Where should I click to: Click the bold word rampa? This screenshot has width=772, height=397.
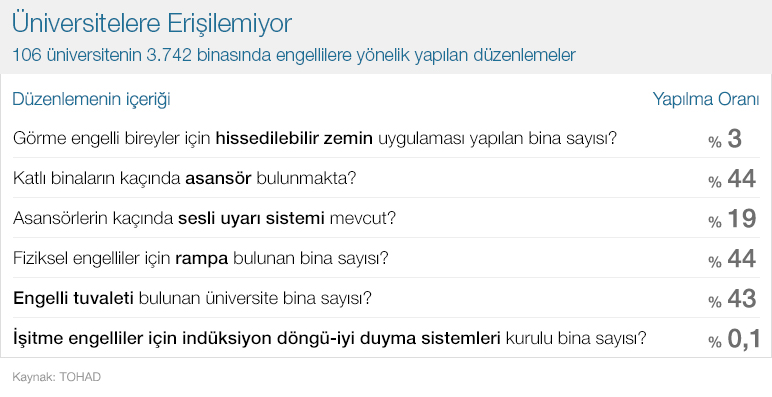201,259
